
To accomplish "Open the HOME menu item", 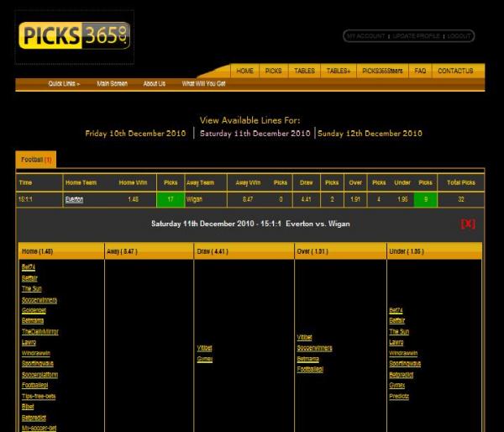I will [x=244, y=71].
